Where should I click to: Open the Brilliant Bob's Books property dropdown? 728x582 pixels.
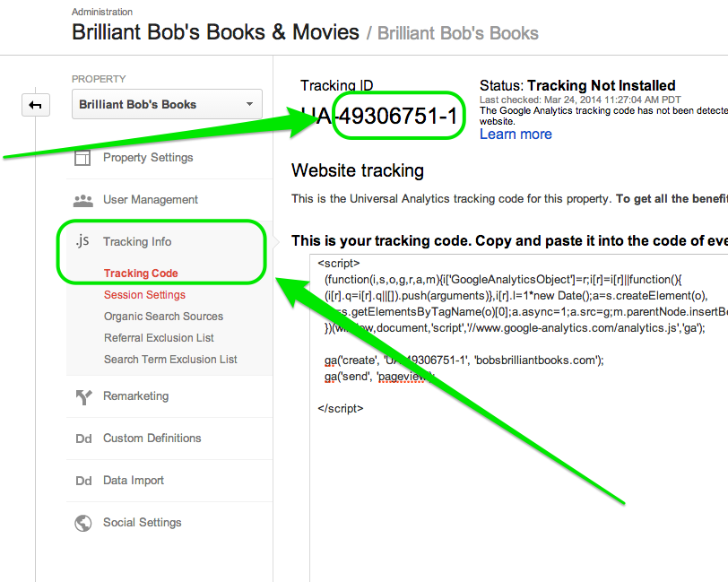click(167, 105)
